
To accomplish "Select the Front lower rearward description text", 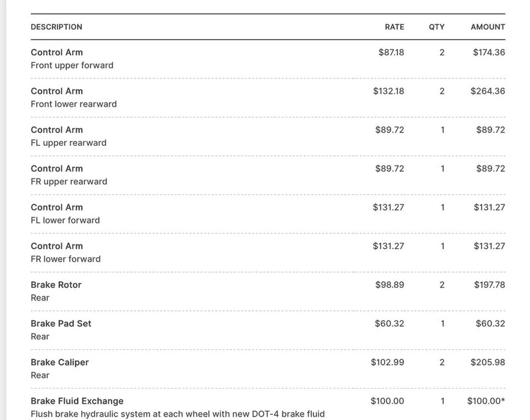I will [x=74, y=104].
